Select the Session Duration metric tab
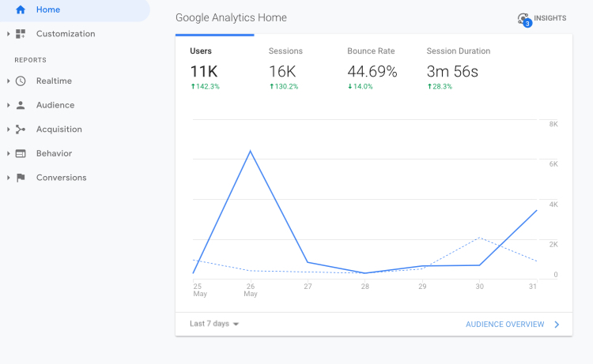593x364 pixels. click(459, 68)
